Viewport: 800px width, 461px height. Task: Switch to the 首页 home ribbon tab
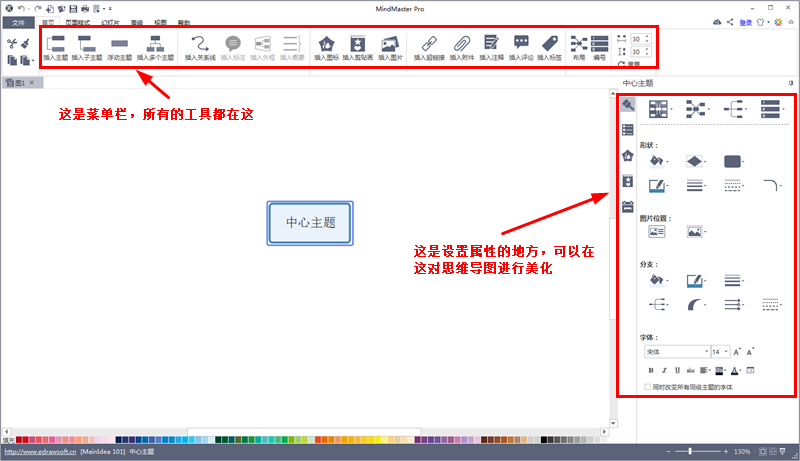coord(48,22)
